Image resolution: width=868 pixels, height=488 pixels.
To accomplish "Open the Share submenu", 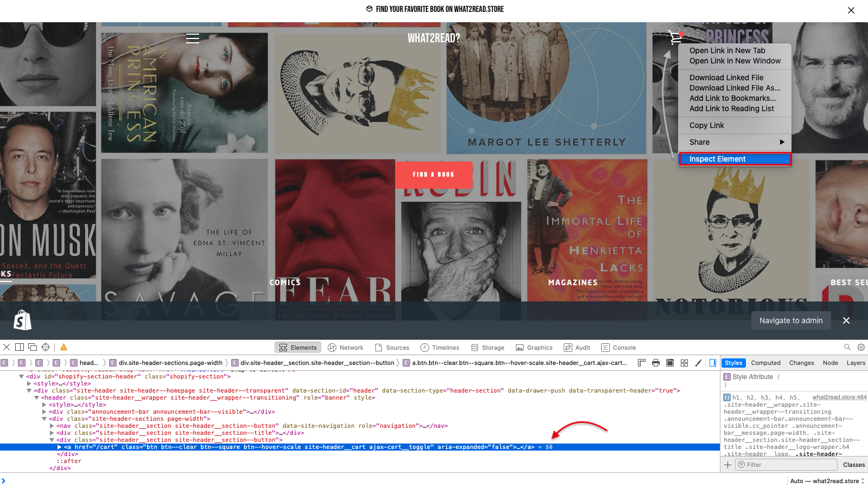I will click(735, 142).
